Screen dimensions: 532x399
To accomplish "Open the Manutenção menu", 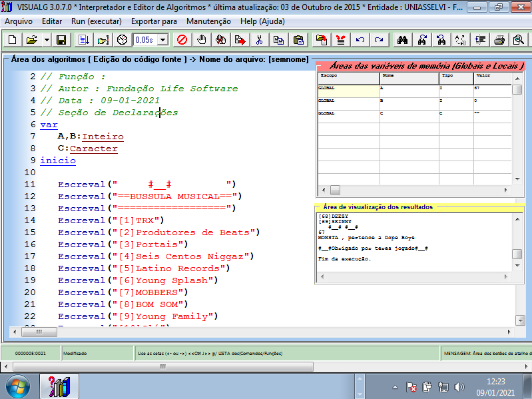I will (208, 21).
